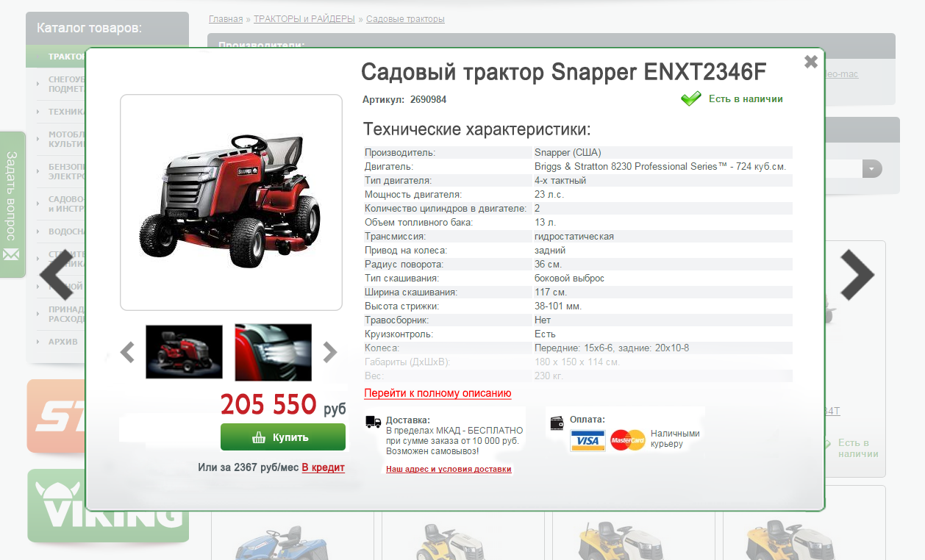925x560 pixels.
Task: Click the article number 2690984
Action: click(x=428, y=99)
